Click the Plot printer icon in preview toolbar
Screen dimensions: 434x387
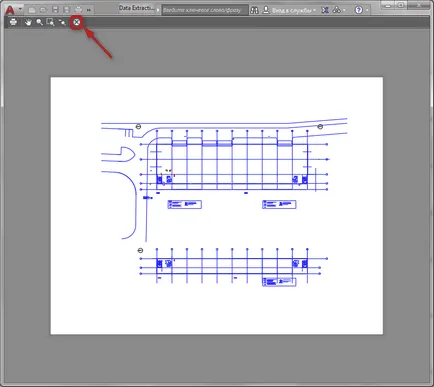pyautogui.click(x=13, y=22)
